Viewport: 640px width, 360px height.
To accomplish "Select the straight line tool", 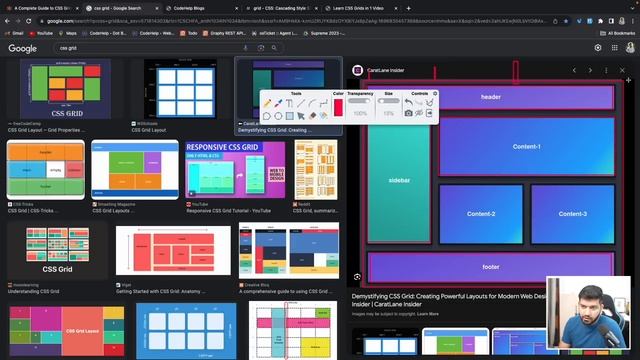I will click(301, 103).
